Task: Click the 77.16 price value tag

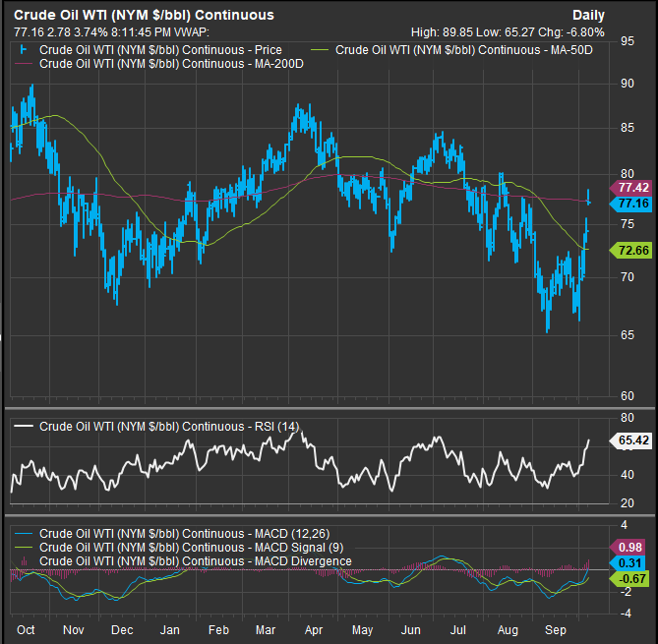Action: (630, 203)
